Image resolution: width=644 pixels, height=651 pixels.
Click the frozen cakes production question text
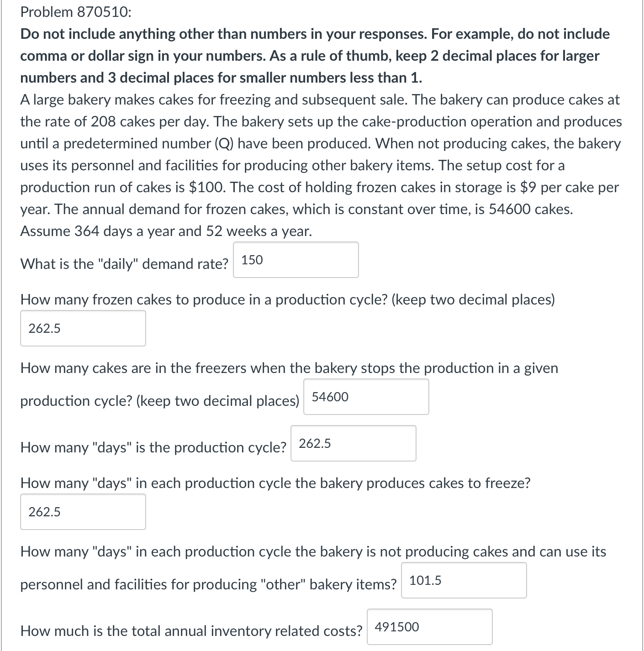click(x=287, y=299)
